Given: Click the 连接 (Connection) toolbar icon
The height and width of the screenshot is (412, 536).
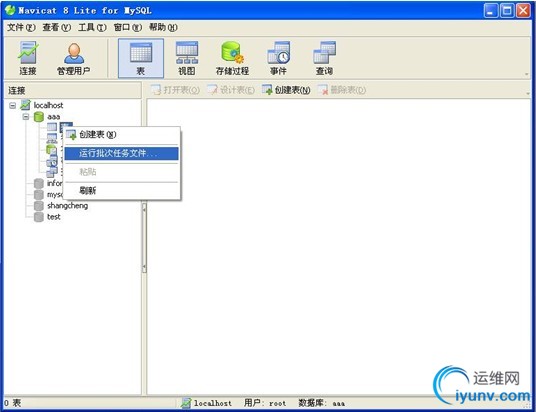Looking at the screenshot, I should click(x=28, y=58).
